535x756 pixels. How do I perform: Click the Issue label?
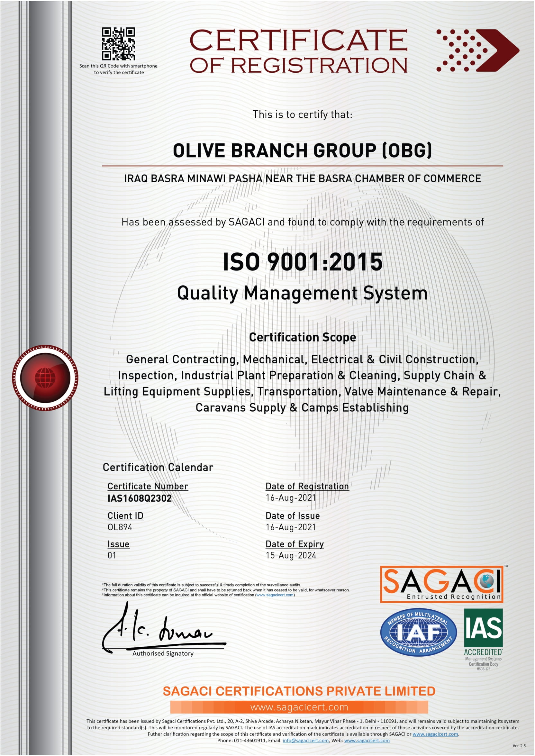pos(118,544)
